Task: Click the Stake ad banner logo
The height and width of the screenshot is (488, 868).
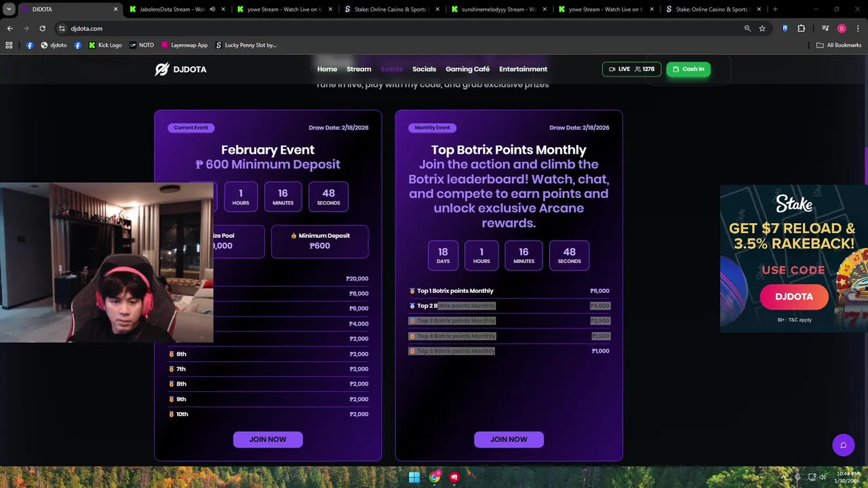Action: tap(794, 204)
